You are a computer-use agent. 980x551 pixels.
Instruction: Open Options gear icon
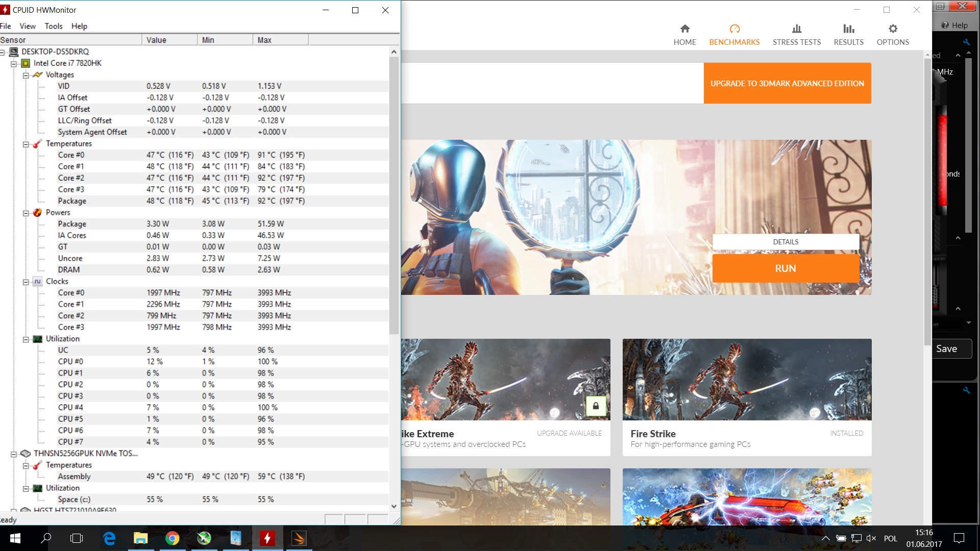point(892,29)
